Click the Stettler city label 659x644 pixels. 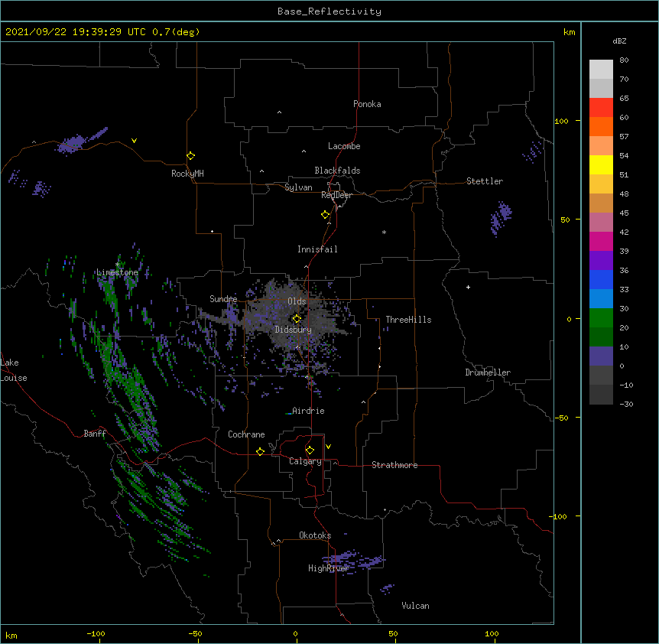coord(485,181)
